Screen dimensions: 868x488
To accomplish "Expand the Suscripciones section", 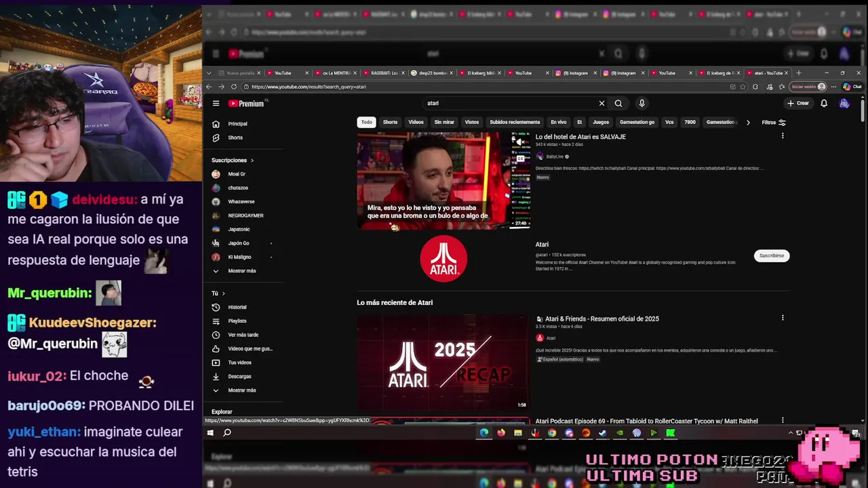I will (x=233, y=161).
